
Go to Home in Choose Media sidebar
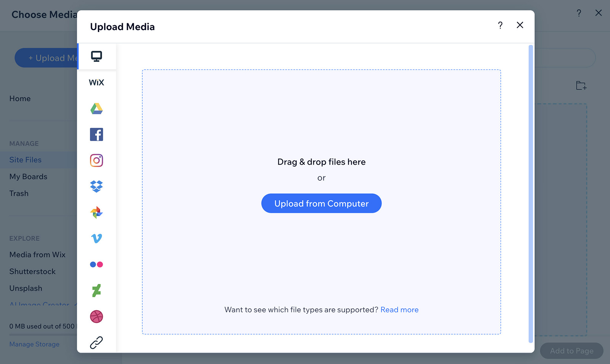click(x=20, y=99)
